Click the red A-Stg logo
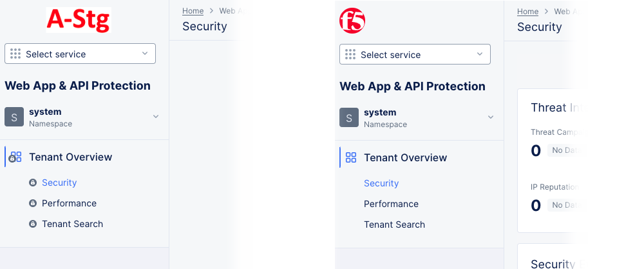The height and width of the screenshot is (269, 644). [x=78, y=20]
